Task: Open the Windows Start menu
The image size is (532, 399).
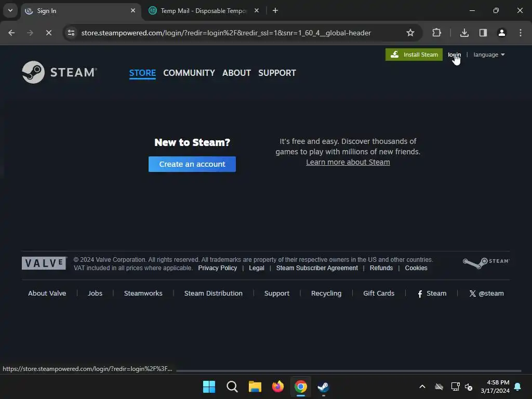Action: [209, 387]
